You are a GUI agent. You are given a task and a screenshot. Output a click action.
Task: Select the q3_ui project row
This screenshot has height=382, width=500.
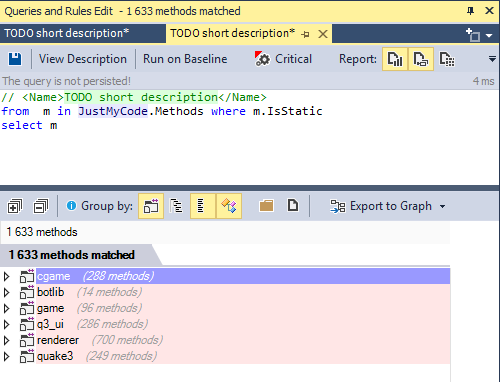243,324
